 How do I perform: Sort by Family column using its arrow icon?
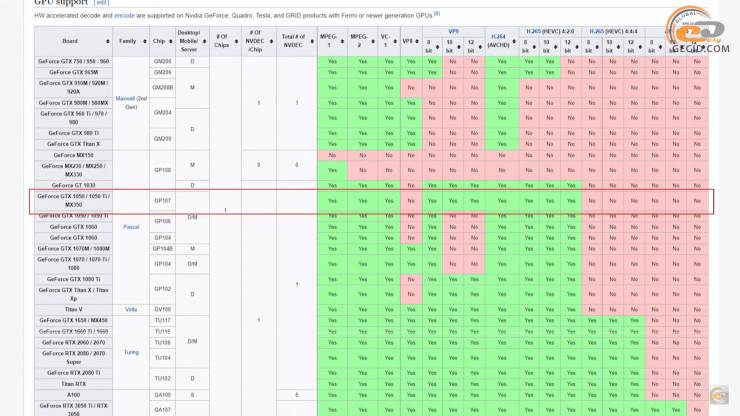[144, 42]
